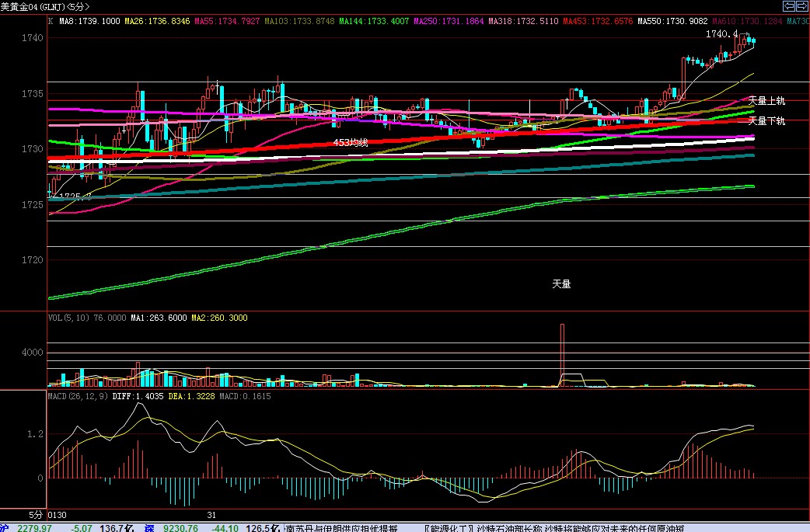Click the 天量下轨 annotation label
810x532 pixels.
click(x=766, y=121)
